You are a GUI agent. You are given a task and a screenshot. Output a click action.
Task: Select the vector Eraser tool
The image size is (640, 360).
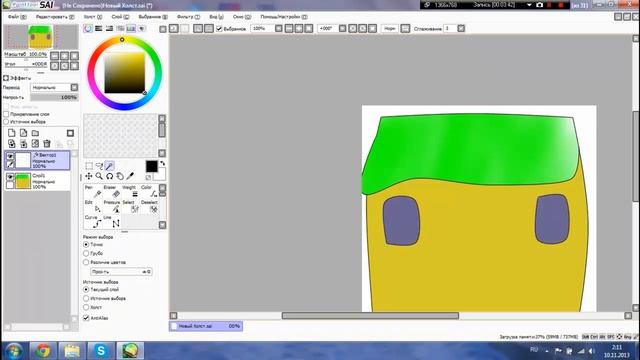coord(111,192)
